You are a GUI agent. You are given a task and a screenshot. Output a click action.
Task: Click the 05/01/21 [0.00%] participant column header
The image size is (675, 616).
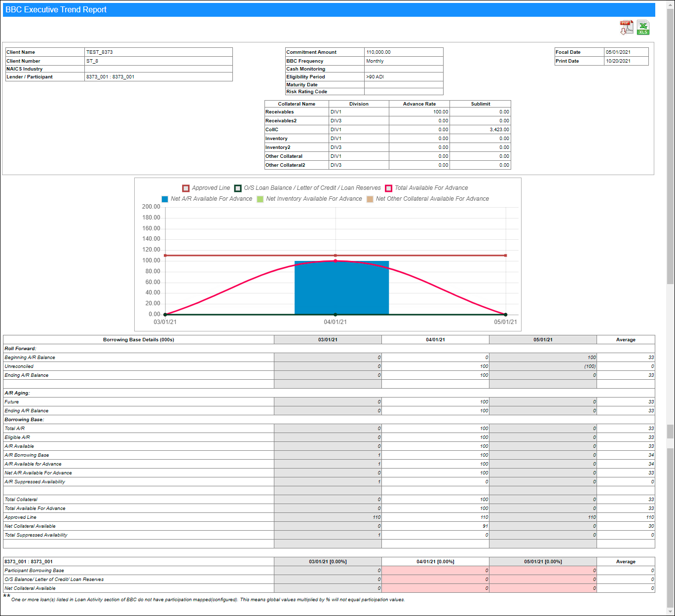point(543,562)
